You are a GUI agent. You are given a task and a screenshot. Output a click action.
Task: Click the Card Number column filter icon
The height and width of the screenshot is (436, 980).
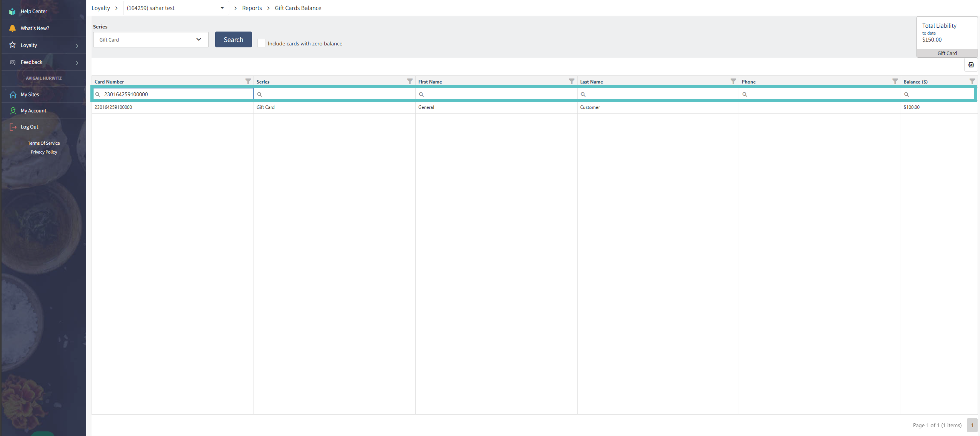click(x=248, y=81)
